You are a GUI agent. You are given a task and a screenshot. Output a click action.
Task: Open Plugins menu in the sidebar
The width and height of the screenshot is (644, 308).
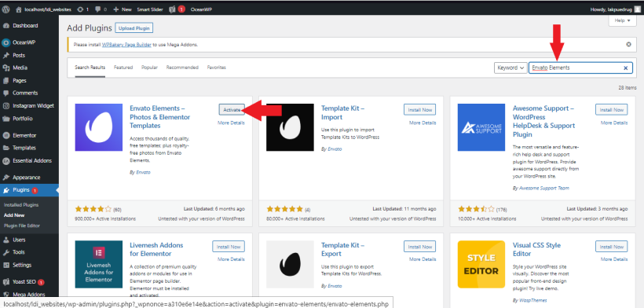coord(29,190)
